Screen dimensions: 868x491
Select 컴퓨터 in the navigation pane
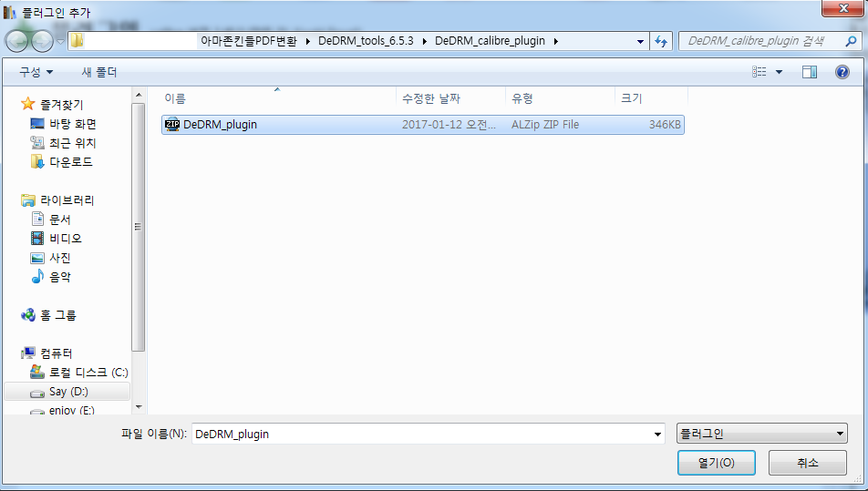click(56, 353)
